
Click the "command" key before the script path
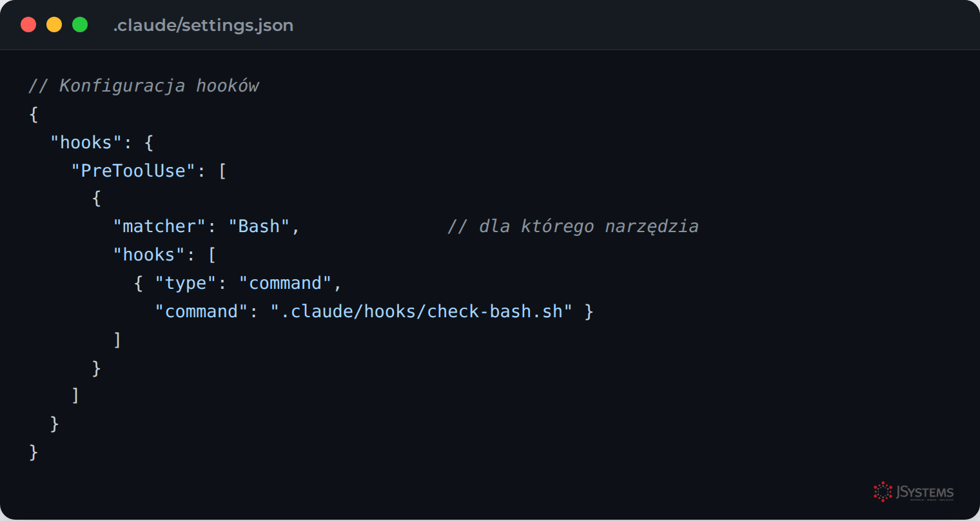pos(201,311)
